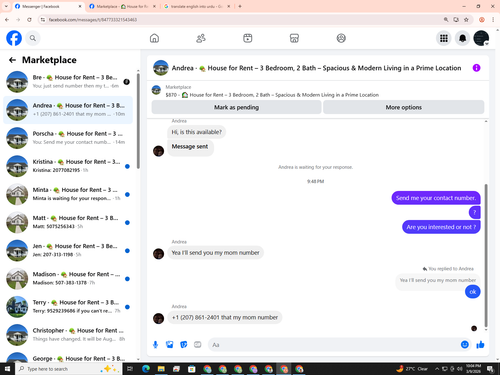Open the Reels video icon
Image resolution: width=500 pixels, height=375 pixels.
[248, 38]
